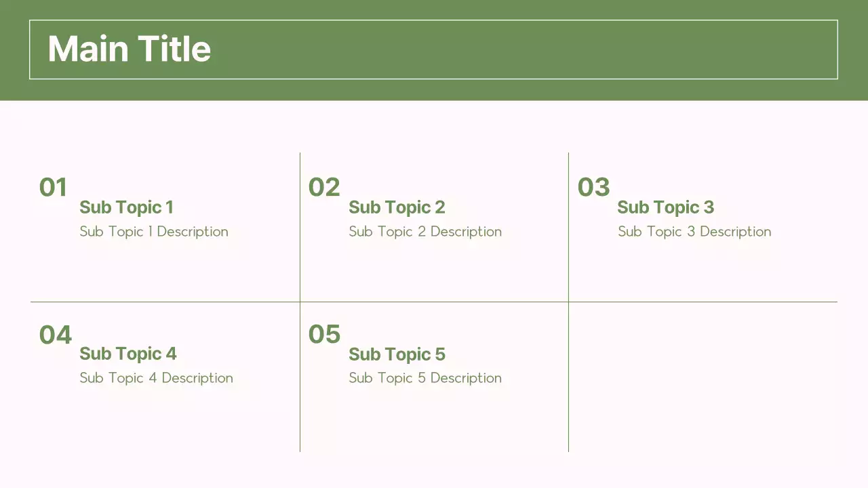The width and height of the screenshot is (868, 488).
Task: Click the Sub Topic 5 heading
Action: [397, 354]
